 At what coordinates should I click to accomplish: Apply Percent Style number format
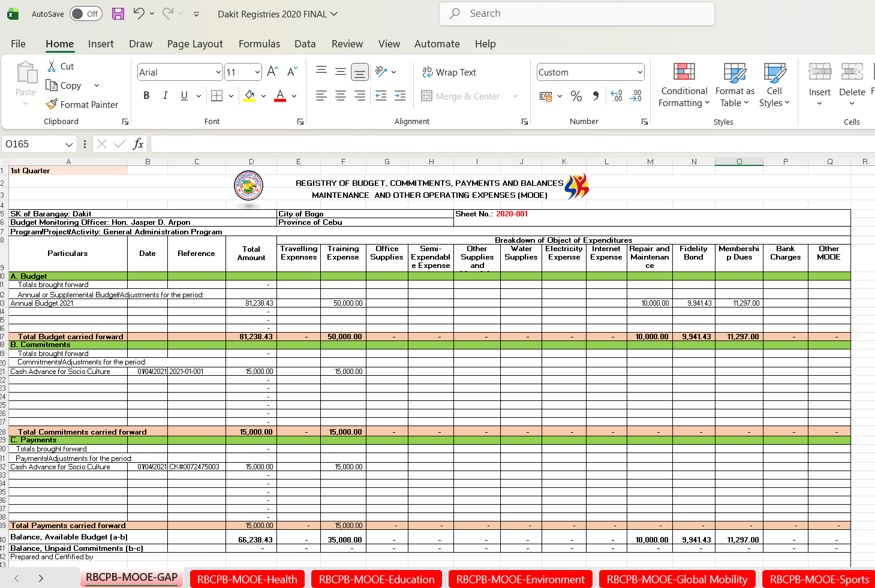[x=576, y=96]
